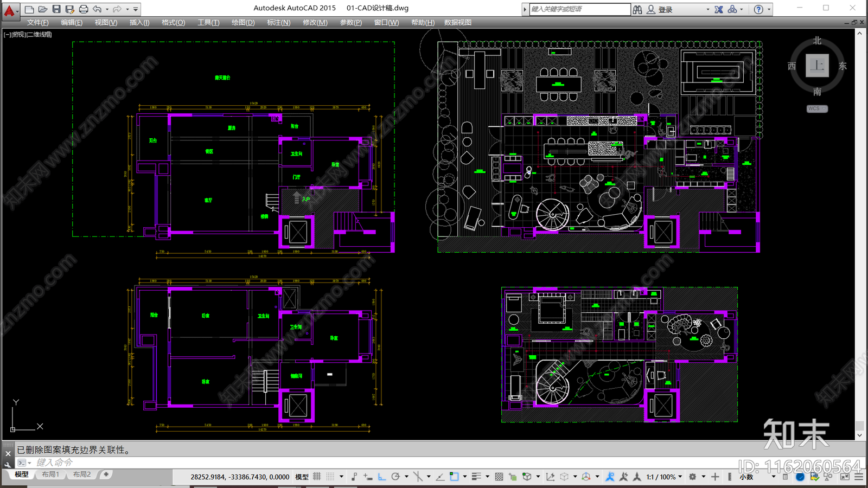Viewport: 868px width, 488px height.
Task: Expand the Help dropdown arrow
Action: click(769, 9)
